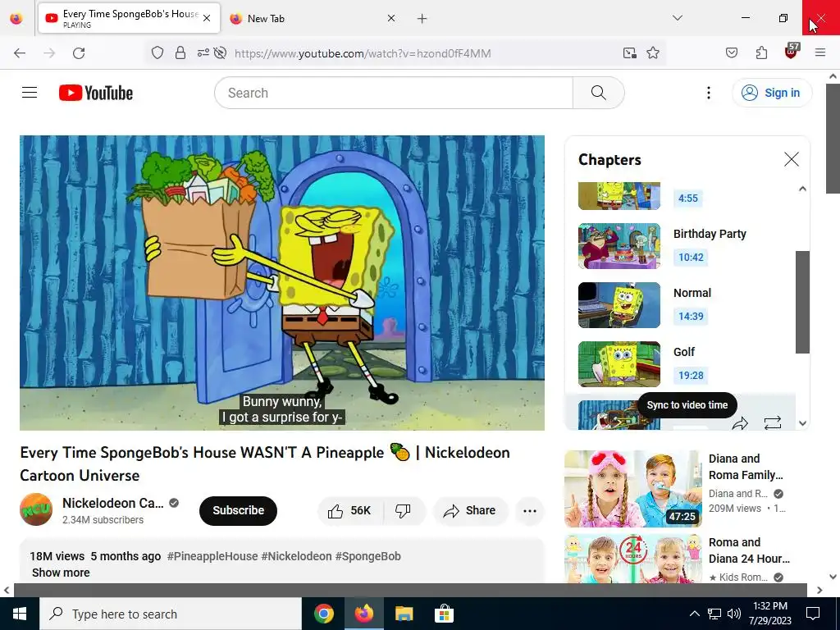Open YouTube settings three-dot menu

coord(708,93)
